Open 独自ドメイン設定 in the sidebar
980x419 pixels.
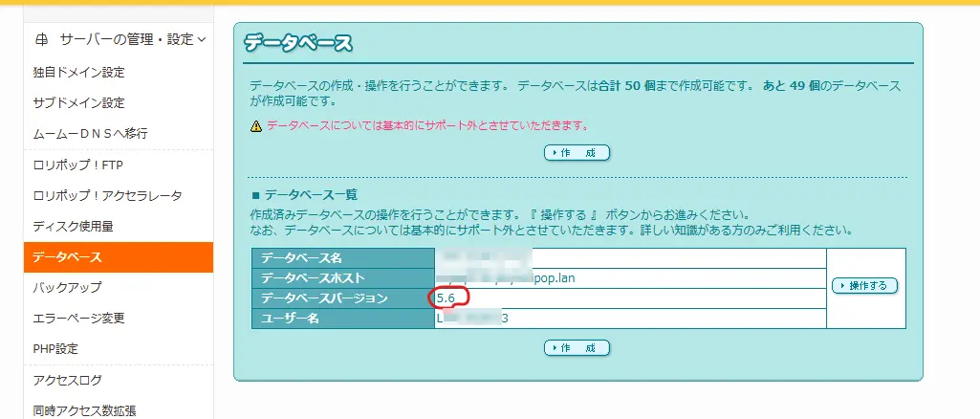(x=78, y=72)
